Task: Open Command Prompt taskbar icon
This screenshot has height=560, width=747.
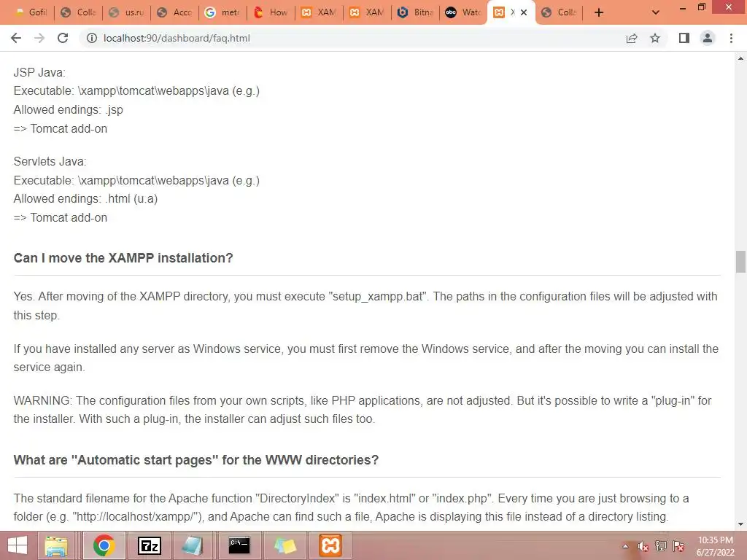Action: click(x=239, y=545)
